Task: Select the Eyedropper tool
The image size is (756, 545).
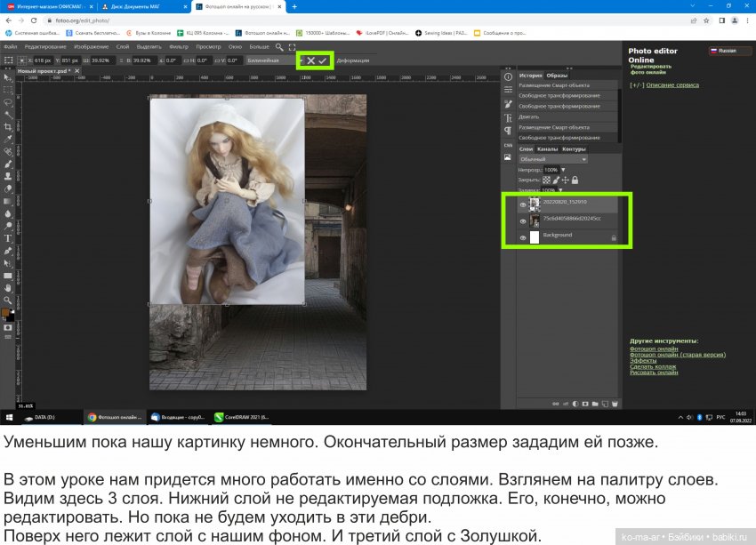Action: 6,140
